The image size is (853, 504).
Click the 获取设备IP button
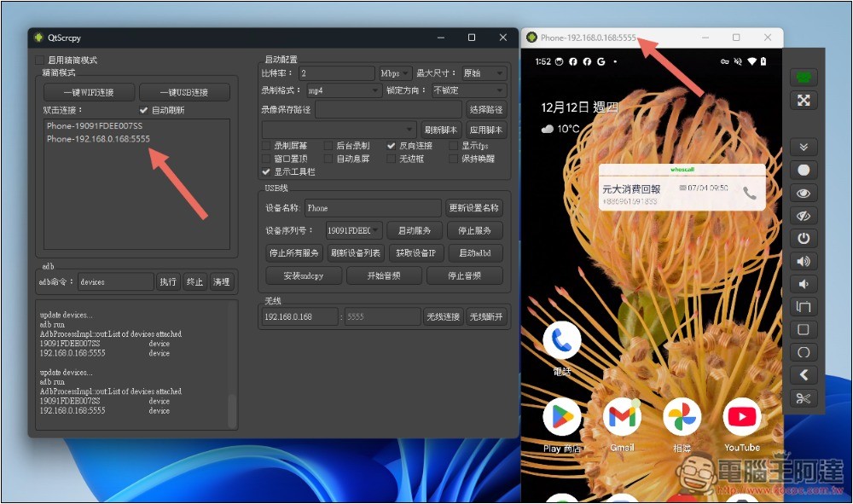coord(416,252)
